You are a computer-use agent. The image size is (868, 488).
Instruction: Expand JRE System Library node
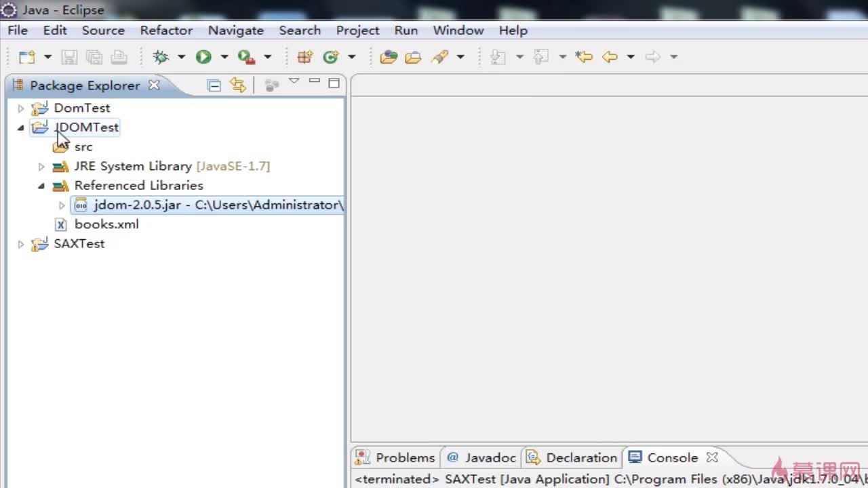tap(41, 166)
